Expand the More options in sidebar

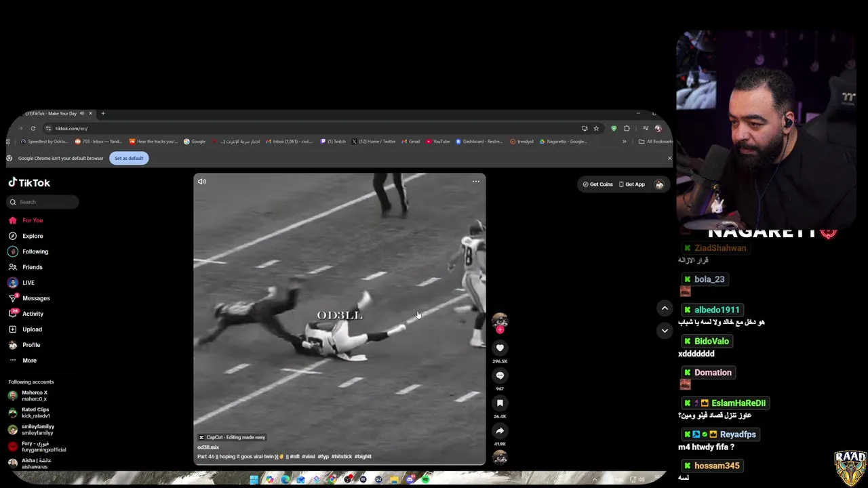[x=22, y=361]
